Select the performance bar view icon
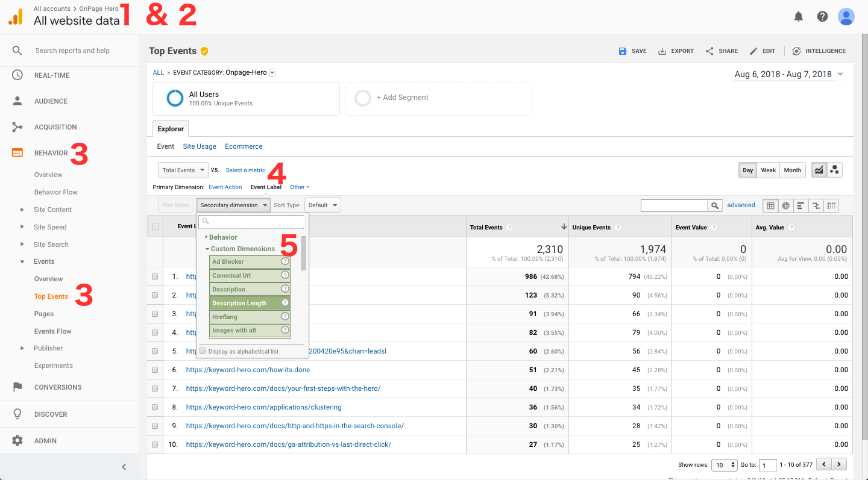This screenshot has width=868, height=480. tap(800, 205)
